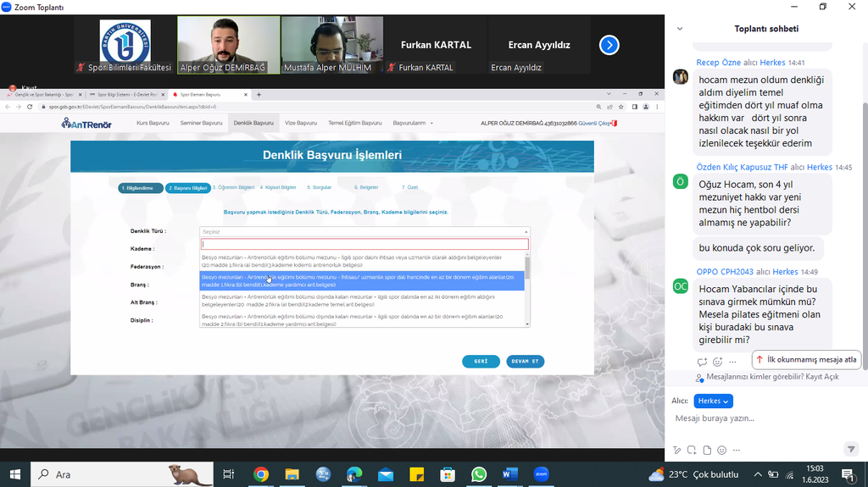Reply in thread to last chat message
The width and height of the screenshot is (868, 487).
point(702,362)
